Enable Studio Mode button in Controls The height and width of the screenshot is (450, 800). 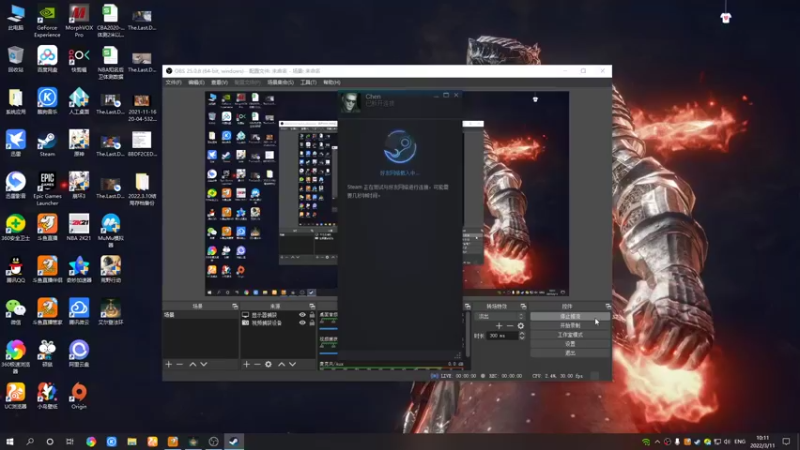570,335
